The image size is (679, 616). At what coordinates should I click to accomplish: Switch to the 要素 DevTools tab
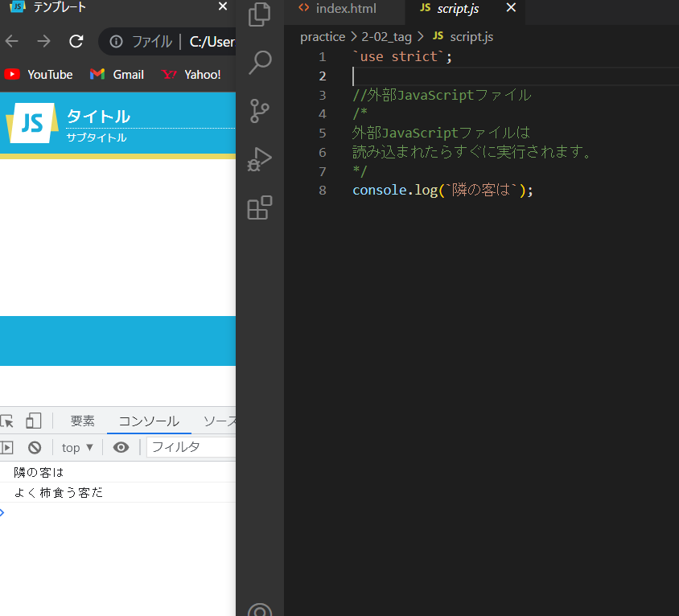pos(82,421)
